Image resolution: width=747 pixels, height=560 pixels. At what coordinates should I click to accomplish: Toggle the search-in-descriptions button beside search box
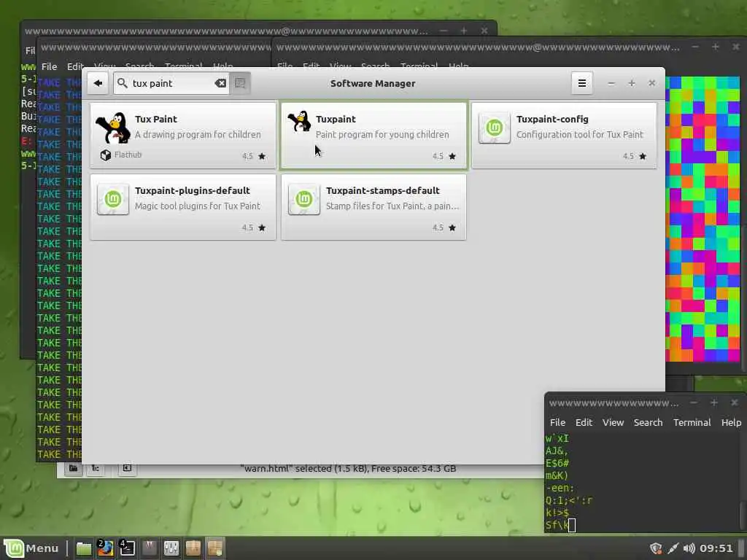[240, 83]
